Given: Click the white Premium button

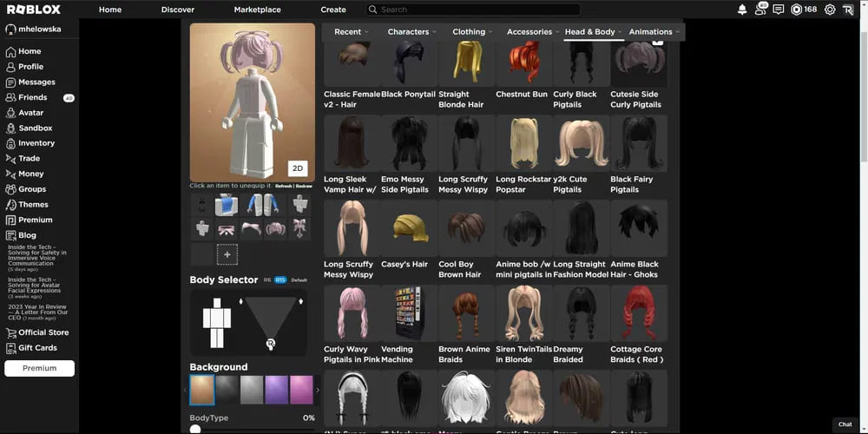Looking at the screenshot, I should [x=39, y=368].
